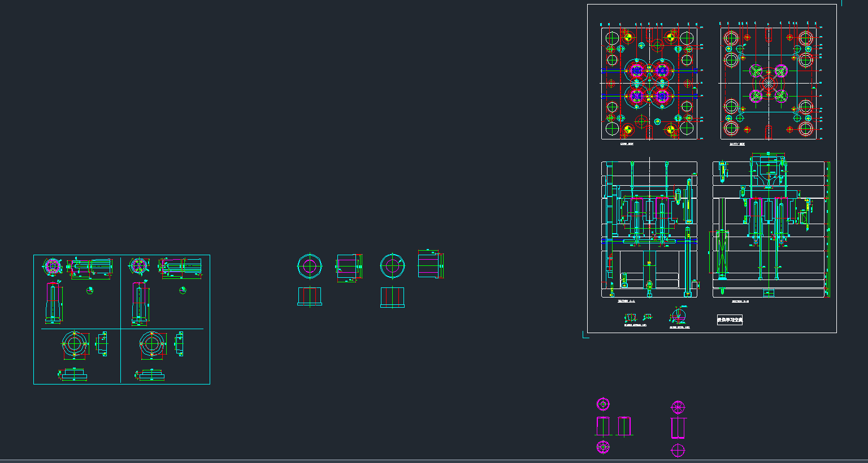
Task: Select the circular detail view below Section A-A
Action: click(678, 316)
